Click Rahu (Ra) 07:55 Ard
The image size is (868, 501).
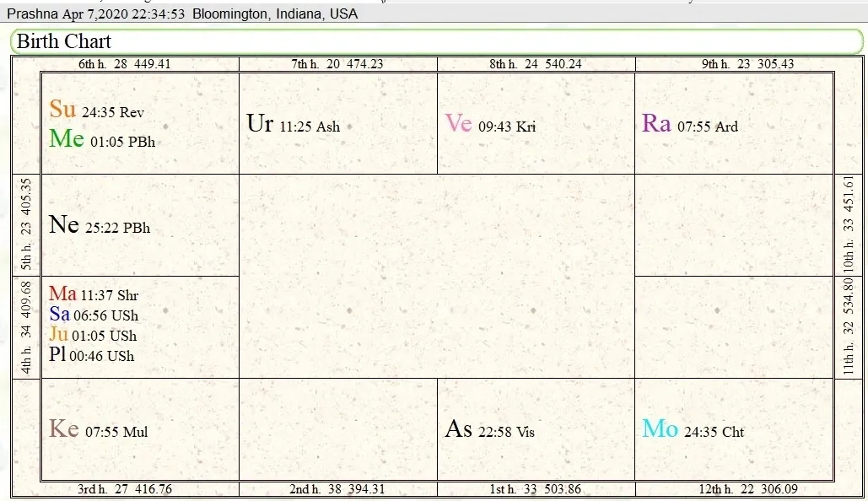[x=689, y=124]
